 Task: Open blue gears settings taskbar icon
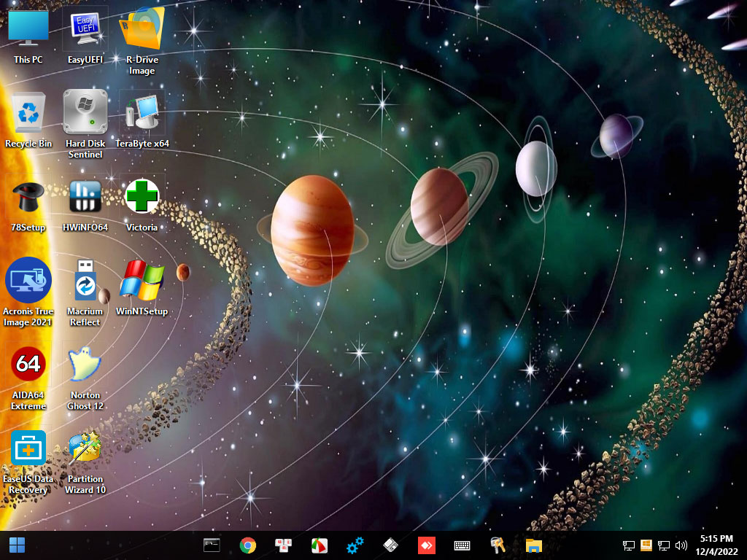tap(355, 545)
